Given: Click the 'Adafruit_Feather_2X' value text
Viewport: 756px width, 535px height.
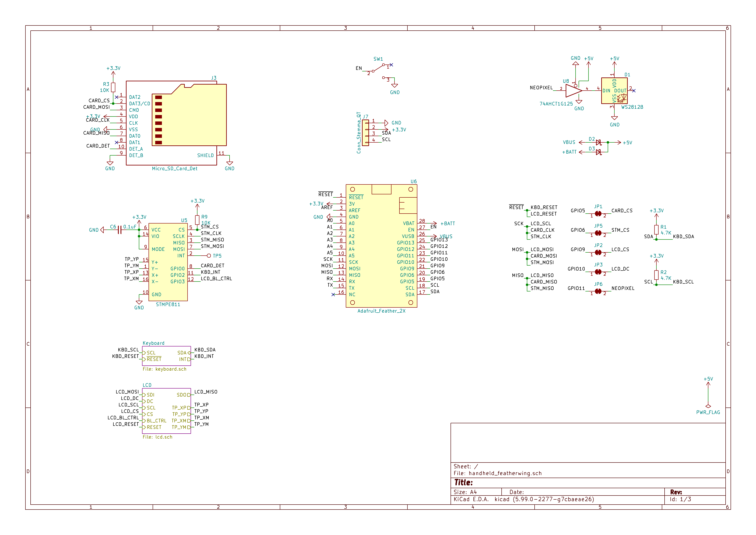Looking at the screenshot, I should click(382, 311).
